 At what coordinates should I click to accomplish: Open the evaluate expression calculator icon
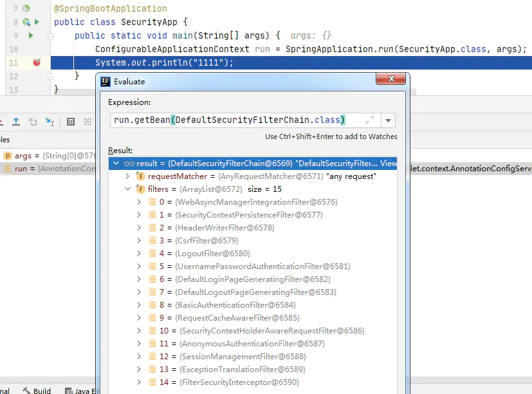pyautogui.click(x=71, y=122)
